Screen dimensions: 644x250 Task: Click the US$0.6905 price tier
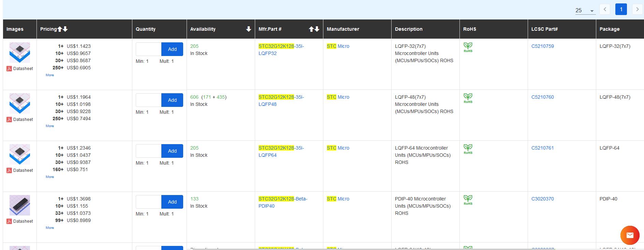(x=79, y=68)
